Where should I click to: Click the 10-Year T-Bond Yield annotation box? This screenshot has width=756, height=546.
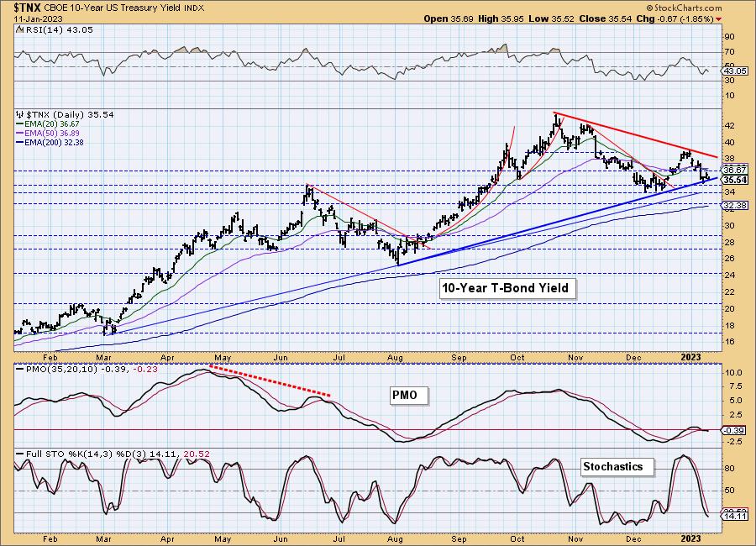pyautogui.click(x=507, y=288)
